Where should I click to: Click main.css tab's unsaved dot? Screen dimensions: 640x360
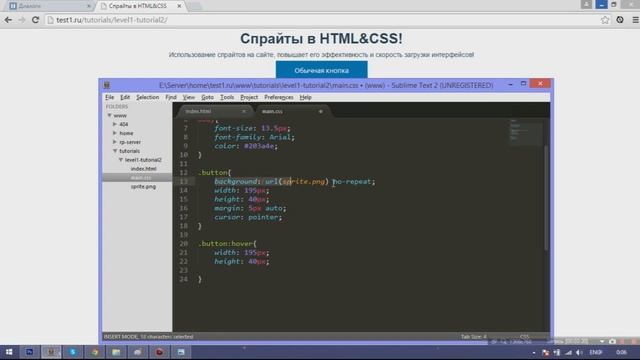[320, 111]
